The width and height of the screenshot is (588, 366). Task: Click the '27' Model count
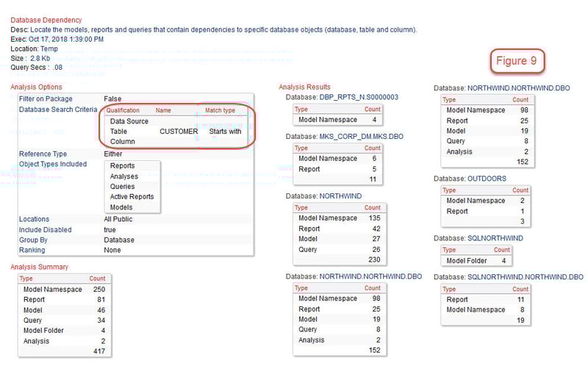click(x=376, y=239)
